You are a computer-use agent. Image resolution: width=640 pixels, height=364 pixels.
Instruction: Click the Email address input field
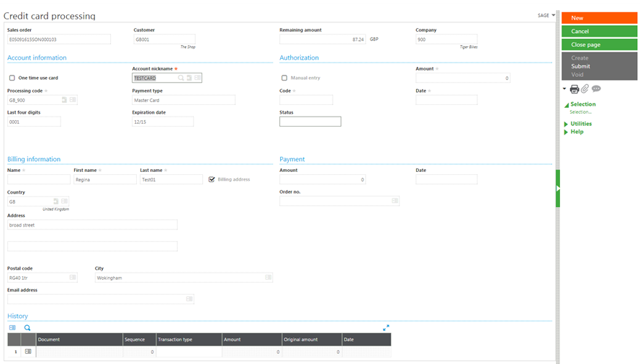coord(96,299)
